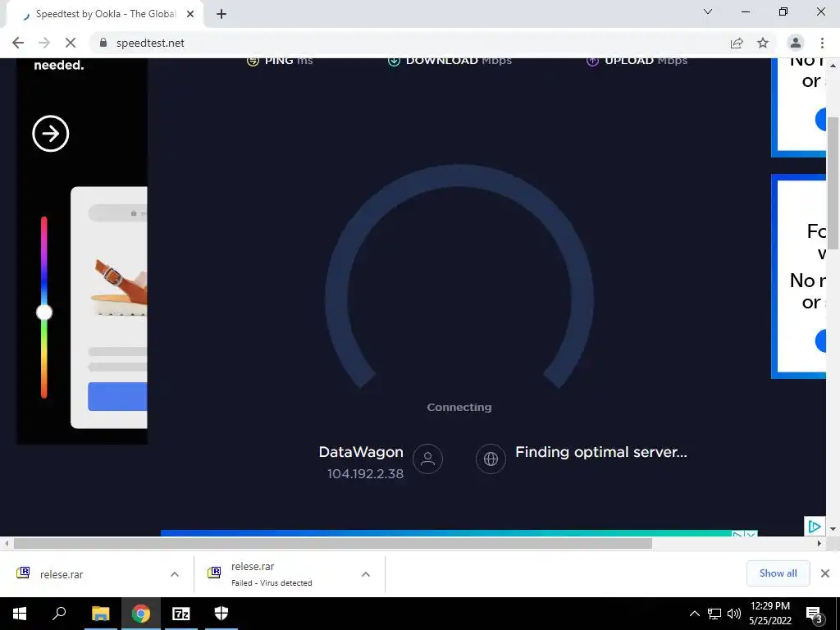
Task: Click the sandal product image
Action: (120, 286)
